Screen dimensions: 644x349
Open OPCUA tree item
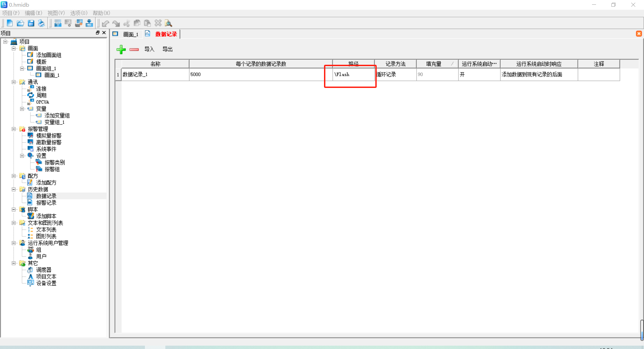[43, 102]
